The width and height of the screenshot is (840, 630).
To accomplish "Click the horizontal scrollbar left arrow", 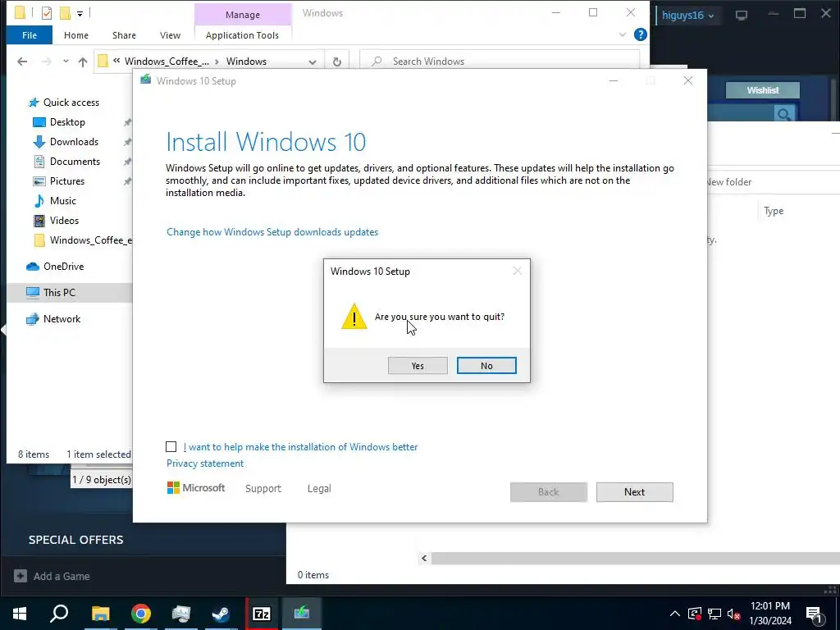I will click(x=424, y=558).
